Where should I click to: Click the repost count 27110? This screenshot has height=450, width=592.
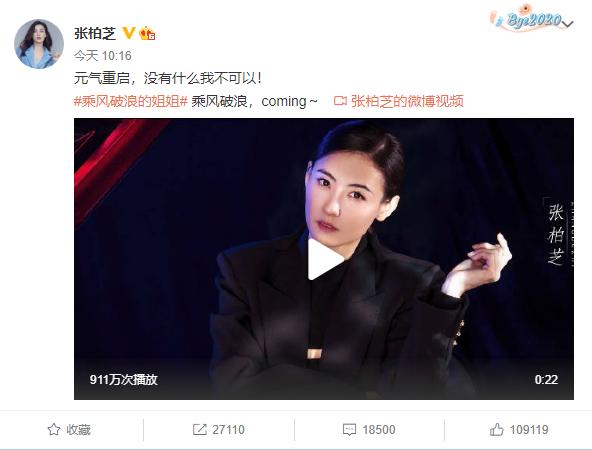pyautogui.click(x=228, y=430)
